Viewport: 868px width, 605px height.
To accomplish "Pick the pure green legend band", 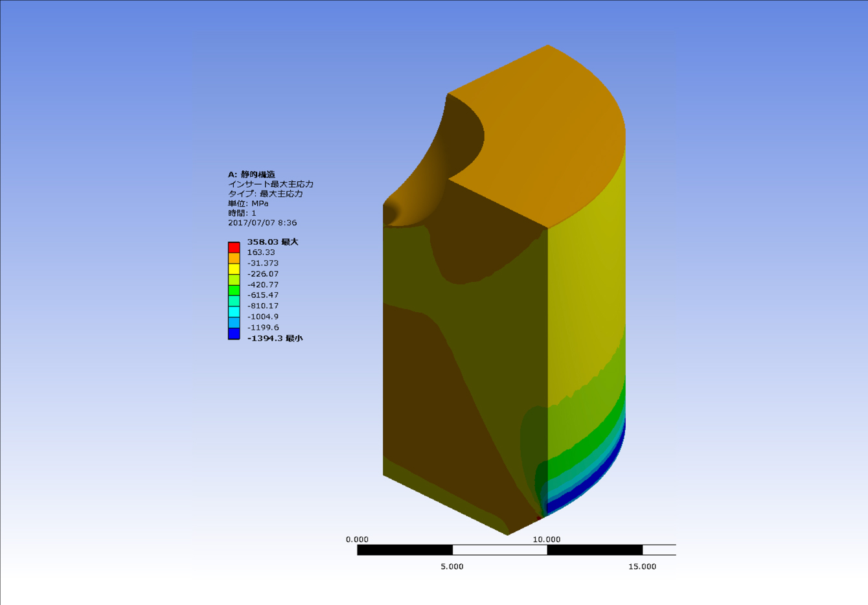I will (234, 290).
